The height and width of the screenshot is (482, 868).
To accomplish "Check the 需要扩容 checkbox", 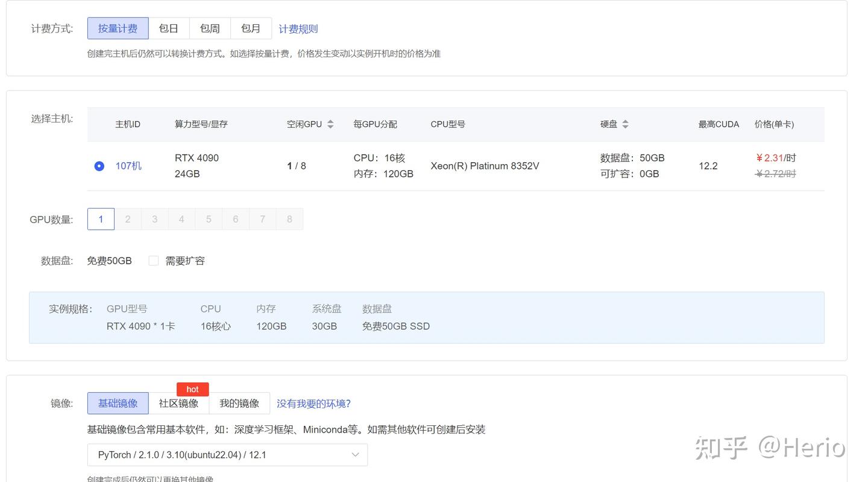I will pos(154,261).
